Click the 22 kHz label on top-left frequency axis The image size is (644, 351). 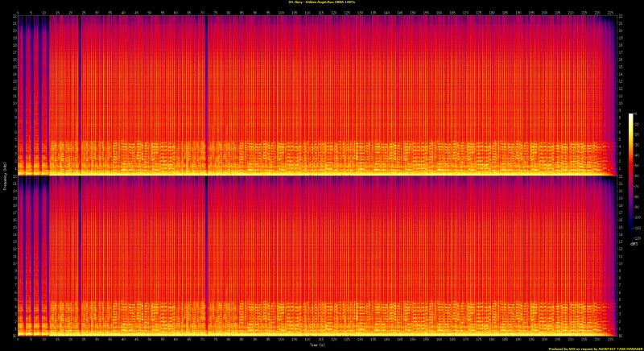coord(13,19)
